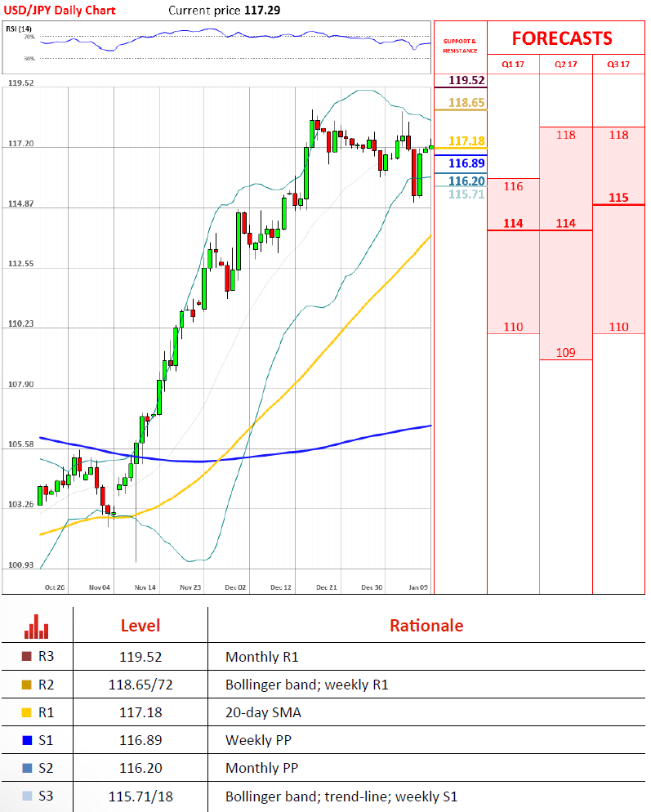Click the 119.52 cell in R3 row
The width and height of the screenshot is (651, 812).
coord(140,657)
